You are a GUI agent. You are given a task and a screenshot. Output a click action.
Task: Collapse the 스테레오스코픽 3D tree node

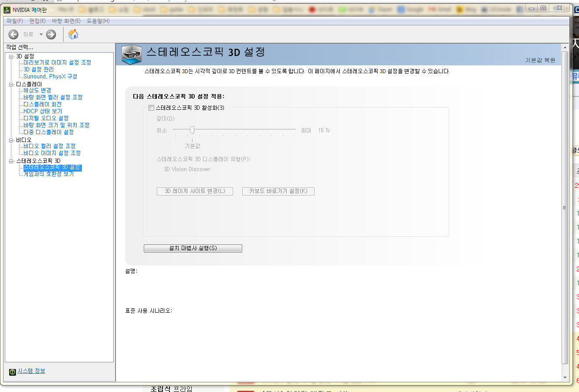11,161
